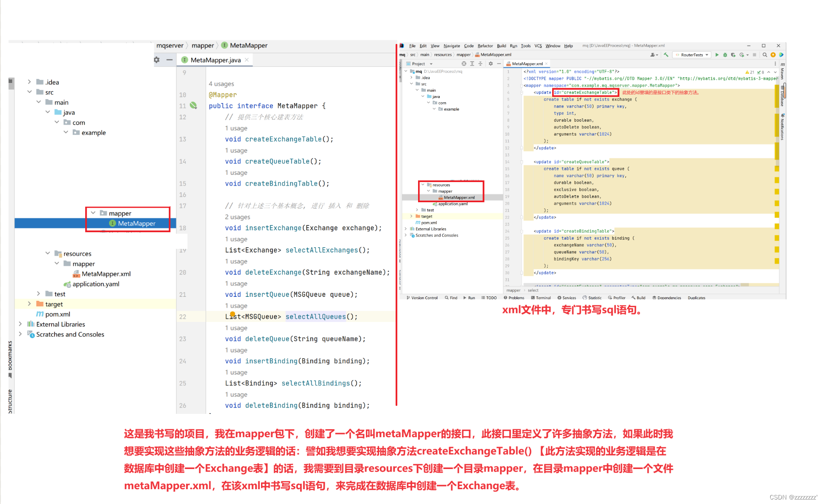Collapse src folder in left project tree
The image size is (824, 504).
tap(30, 92)
